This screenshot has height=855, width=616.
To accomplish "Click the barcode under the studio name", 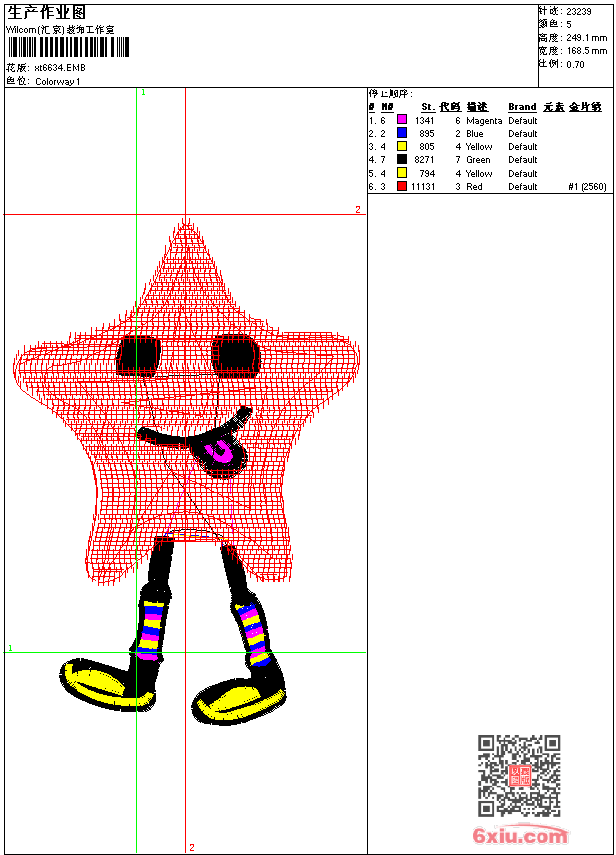I will click(x=69, y=47).
